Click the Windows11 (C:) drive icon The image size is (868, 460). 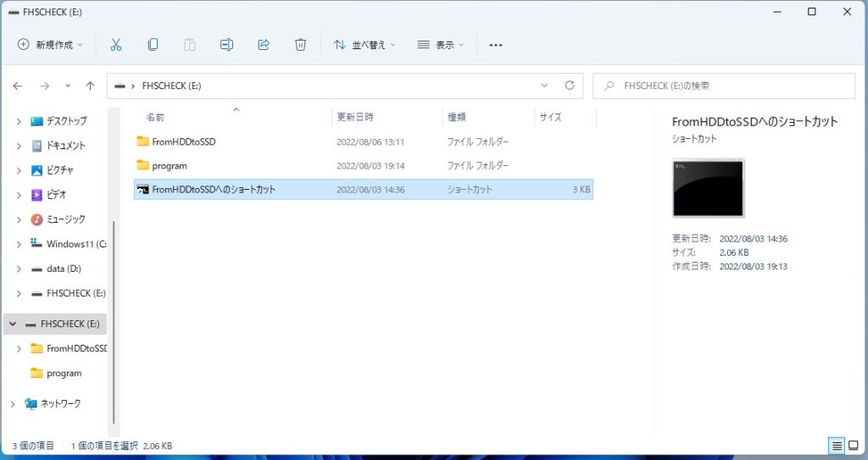point(36,244)
